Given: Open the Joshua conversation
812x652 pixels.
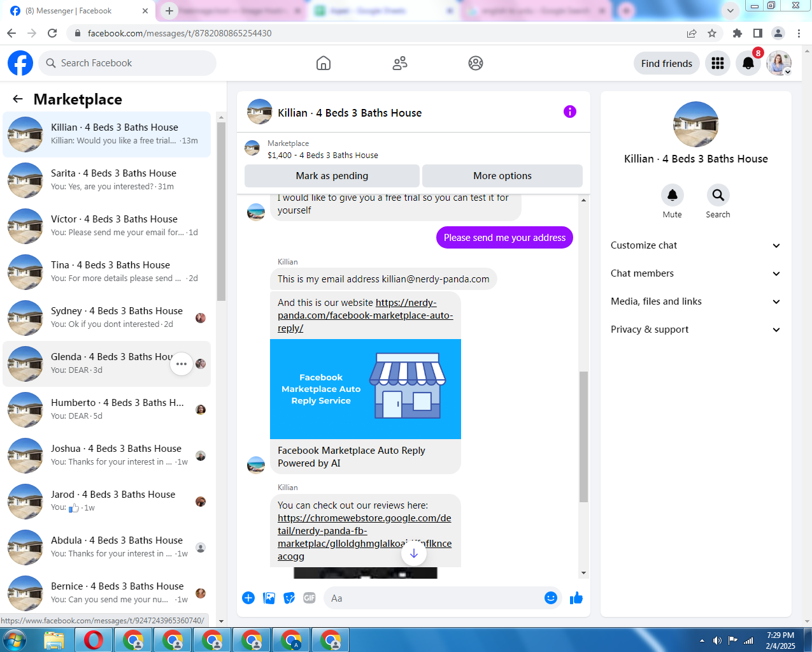Looking at the screenshot, I should (x=107, y=456).
